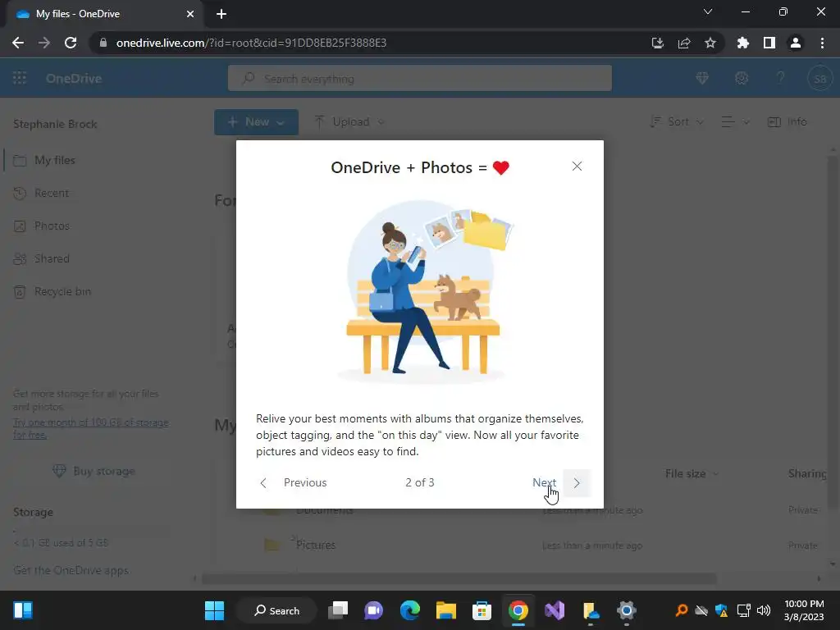Screen dimensions: 840x630
Task: Open Chrome extensions puzzle icon
Action: (x=742, y=43)
